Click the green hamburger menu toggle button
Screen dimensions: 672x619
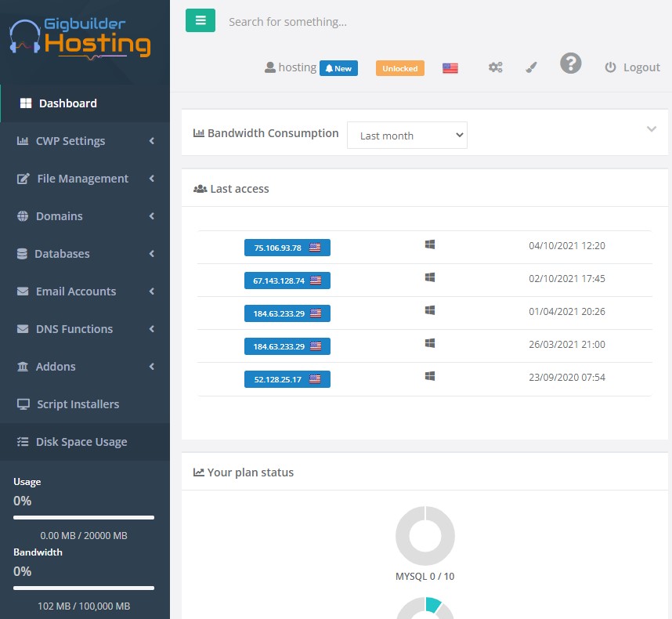click(x=201, y=21)
